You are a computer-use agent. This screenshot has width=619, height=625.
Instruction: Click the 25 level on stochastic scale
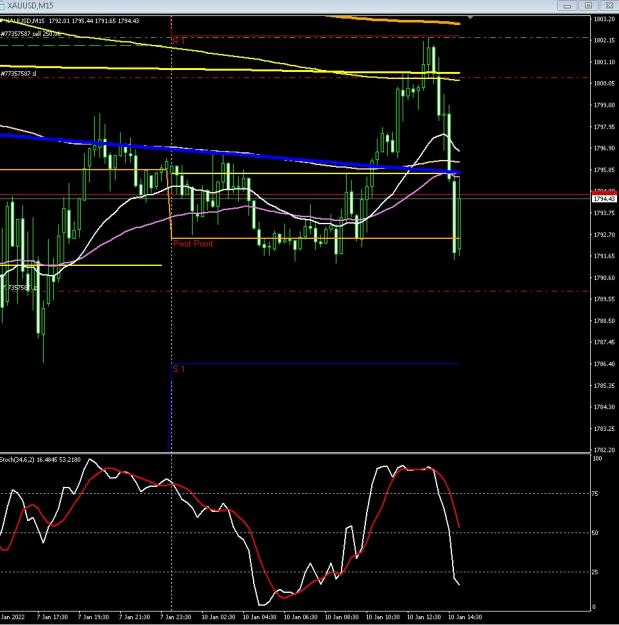tap(595, 572)
